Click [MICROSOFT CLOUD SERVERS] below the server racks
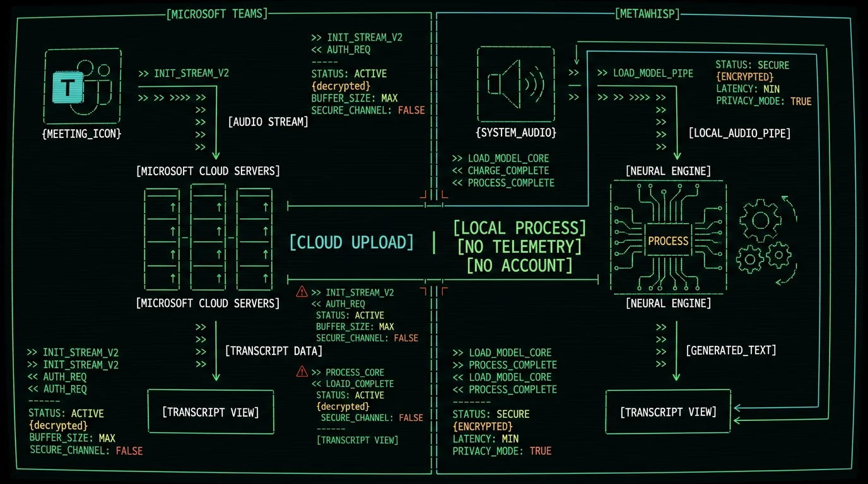The width and height of the screenshot is (868, 484). coord(208,303)
